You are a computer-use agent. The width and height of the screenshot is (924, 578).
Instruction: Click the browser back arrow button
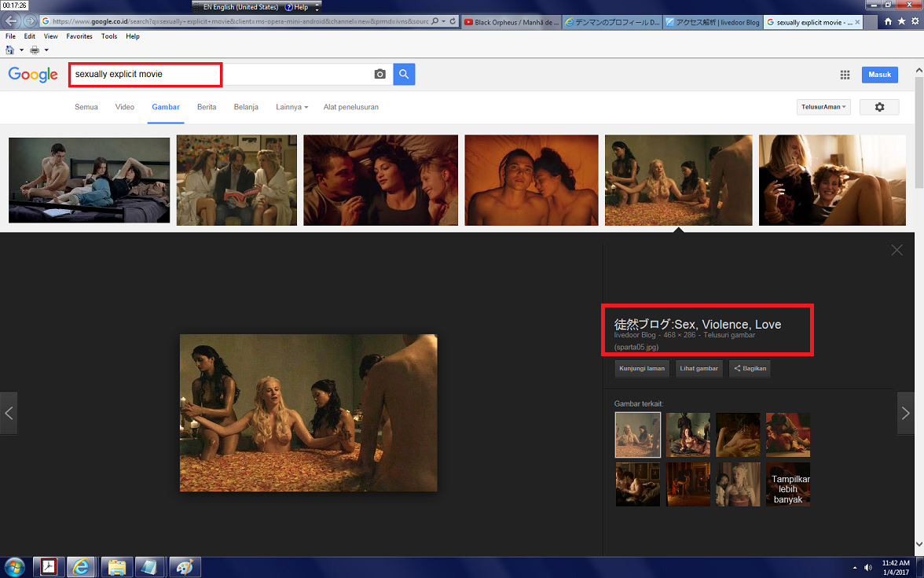coord(11,21)
